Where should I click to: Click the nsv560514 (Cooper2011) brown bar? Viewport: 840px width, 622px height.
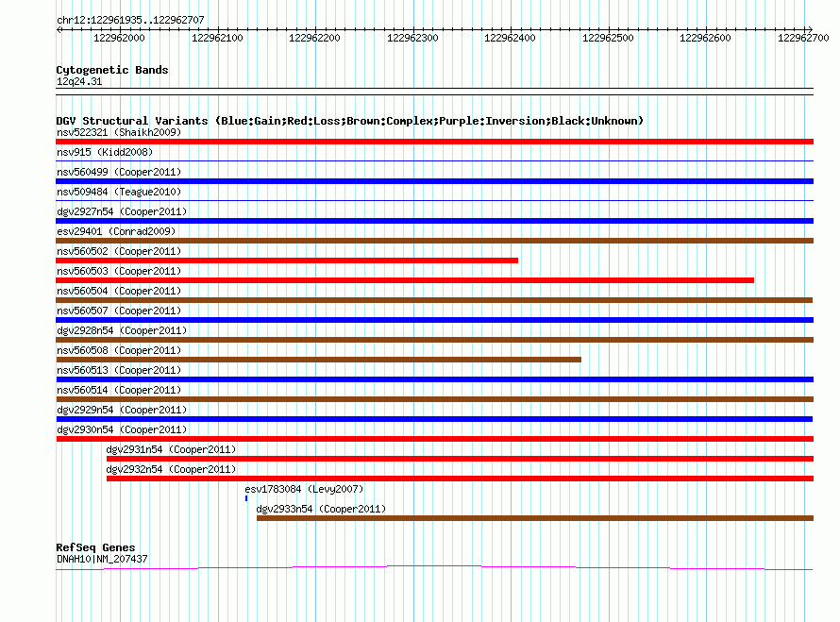point(434,399)
